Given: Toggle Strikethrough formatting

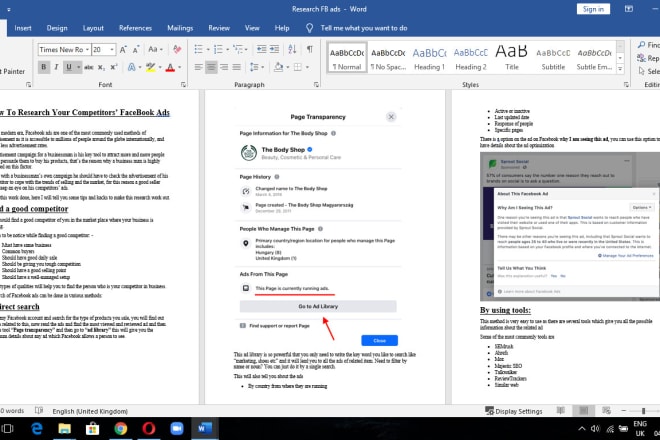Looking at the screenshot, I should tap(88, 67).
